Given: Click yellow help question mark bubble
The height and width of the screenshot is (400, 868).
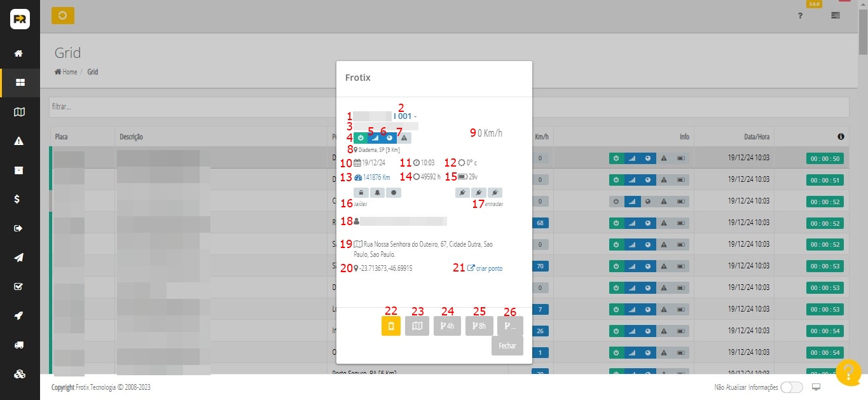Looking at the screenshot, I should pos(848,373).
